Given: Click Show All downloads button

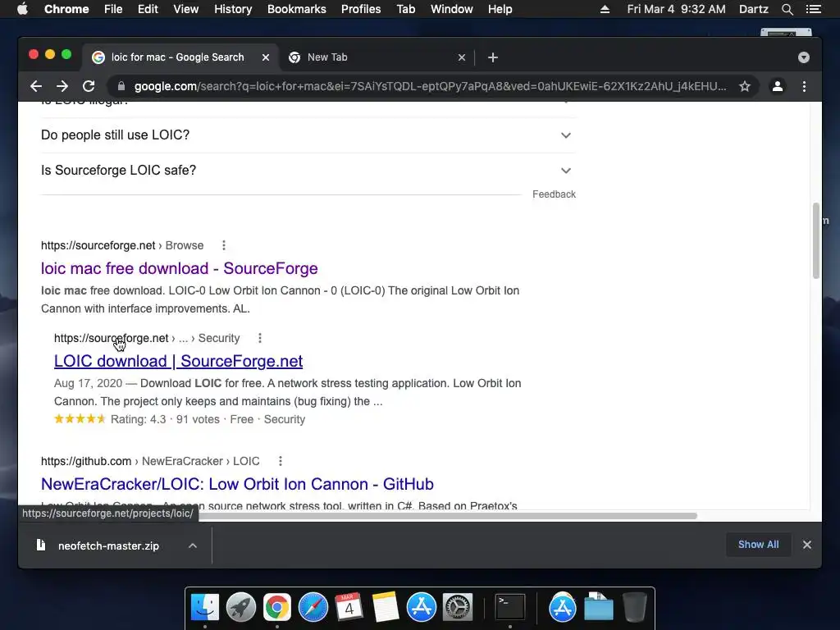Looking at the screenshot, I should (x=758, y=545).
